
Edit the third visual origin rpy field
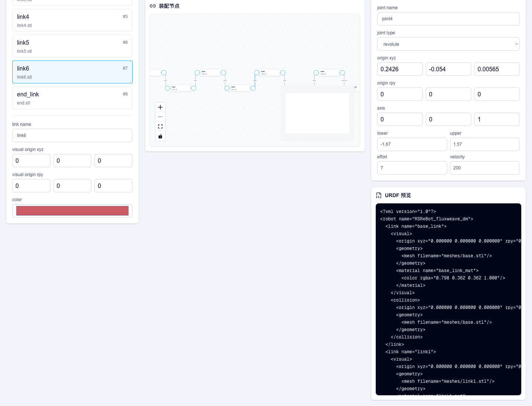(x=113, y=186)
